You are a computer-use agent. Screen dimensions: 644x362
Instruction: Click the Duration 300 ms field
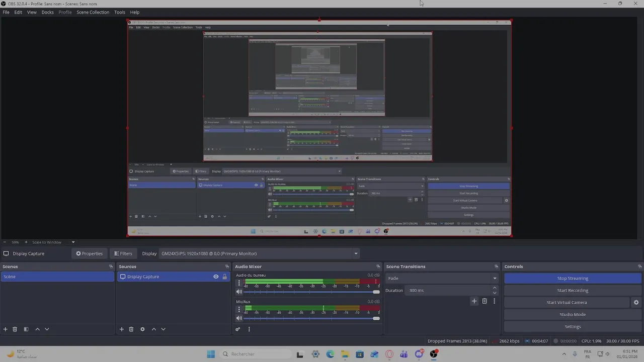tap(448, 291)
